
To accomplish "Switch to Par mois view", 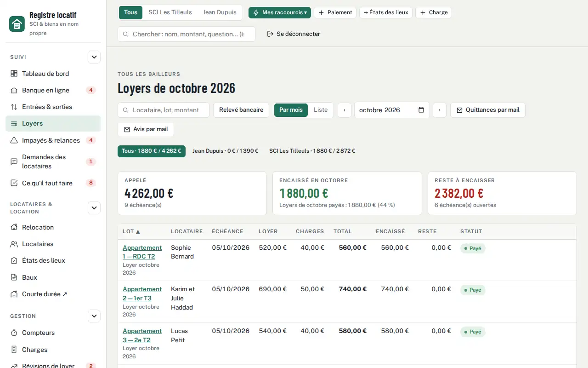I will [x=291, y=110].
